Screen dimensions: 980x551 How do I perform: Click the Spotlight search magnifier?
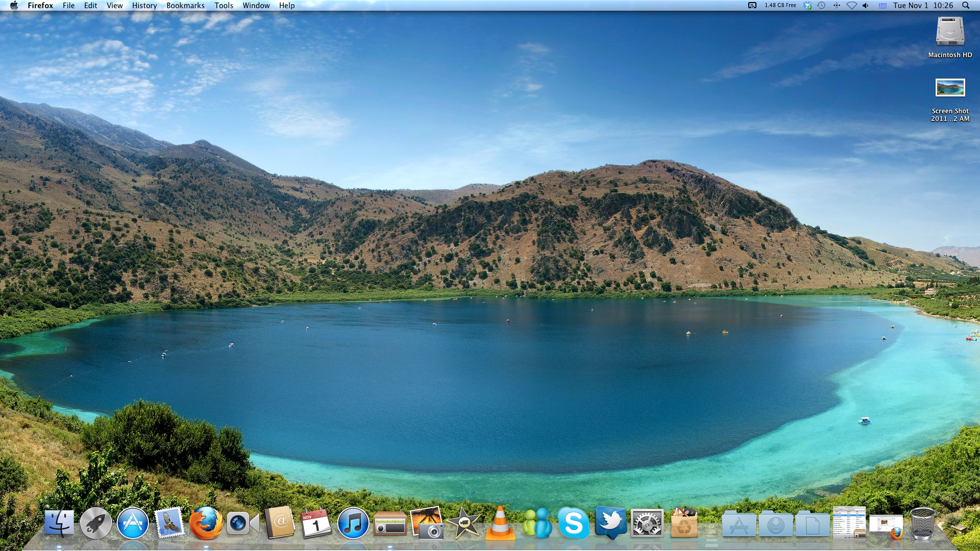[966, 6]
